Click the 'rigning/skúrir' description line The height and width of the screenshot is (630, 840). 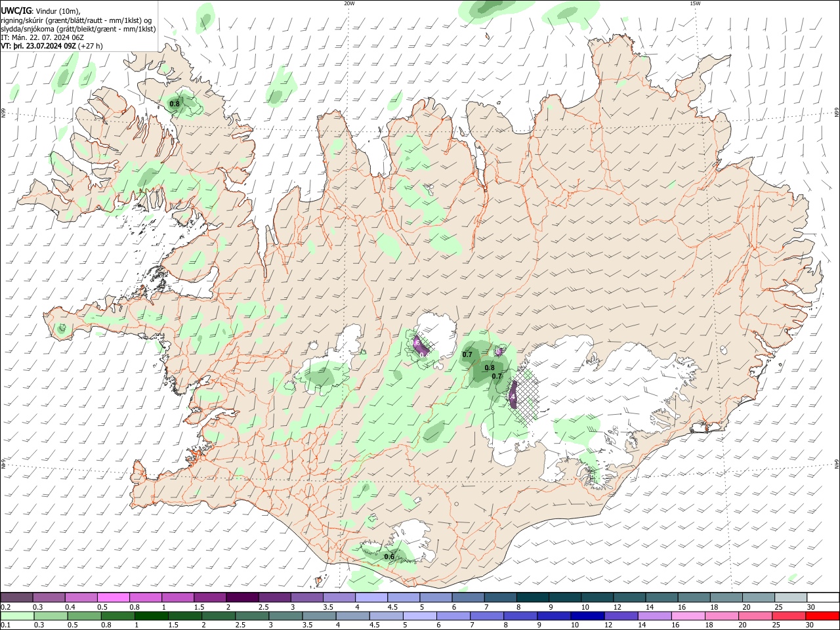(76, 20)
